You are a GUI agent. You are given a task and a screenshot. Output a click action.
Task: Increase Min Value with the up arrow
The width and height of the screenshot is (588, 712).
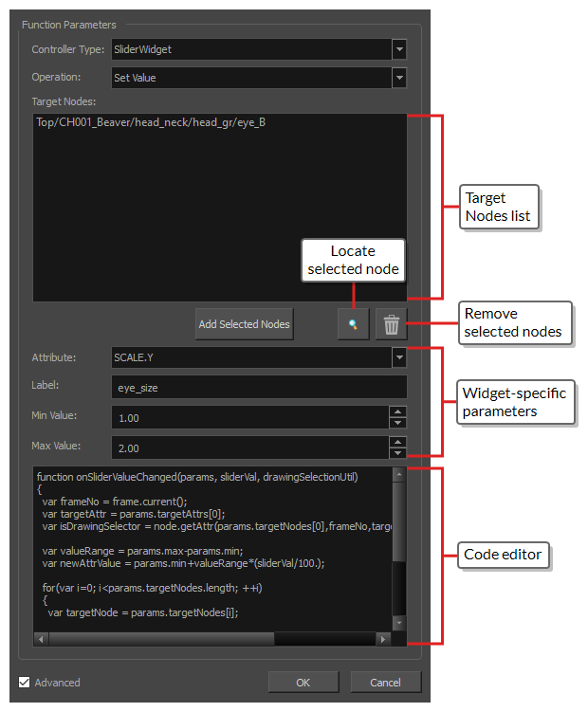pyautogui.click(x=398, y=411)
